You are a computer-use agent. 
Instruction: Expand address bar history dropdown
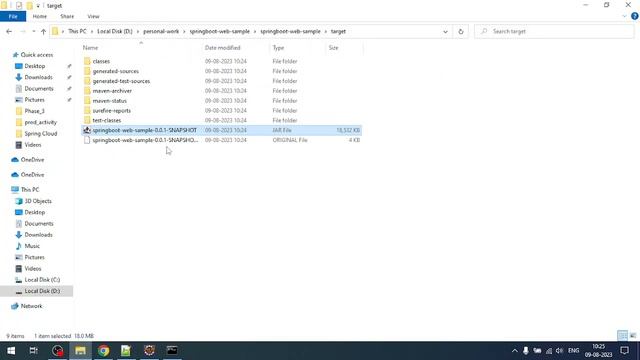point(445,31)
